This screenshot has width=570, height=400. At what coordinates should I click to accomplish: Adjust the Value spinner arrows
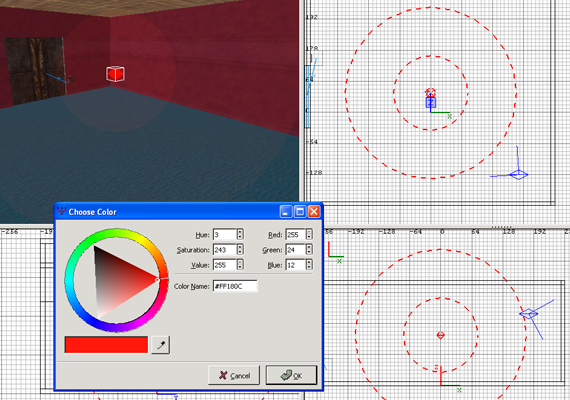240,265
